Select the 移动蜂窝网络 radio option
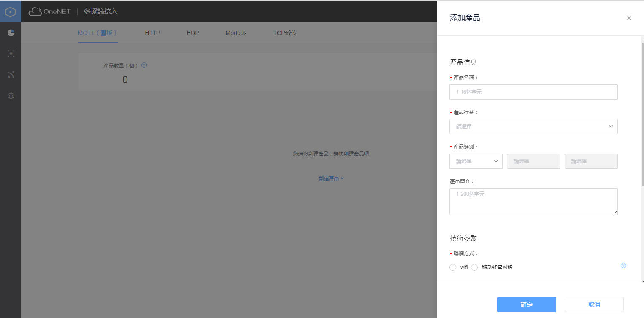 [x=474, y=267]
